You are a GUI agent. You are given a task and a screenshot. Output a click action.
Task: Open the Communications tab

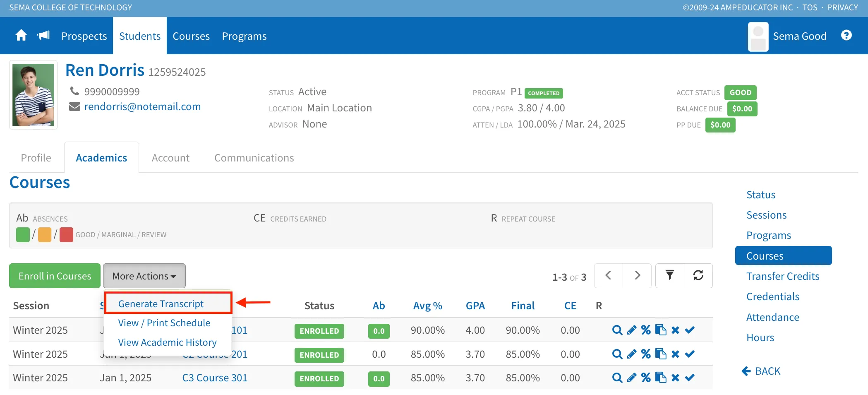(x=254, y=158)
